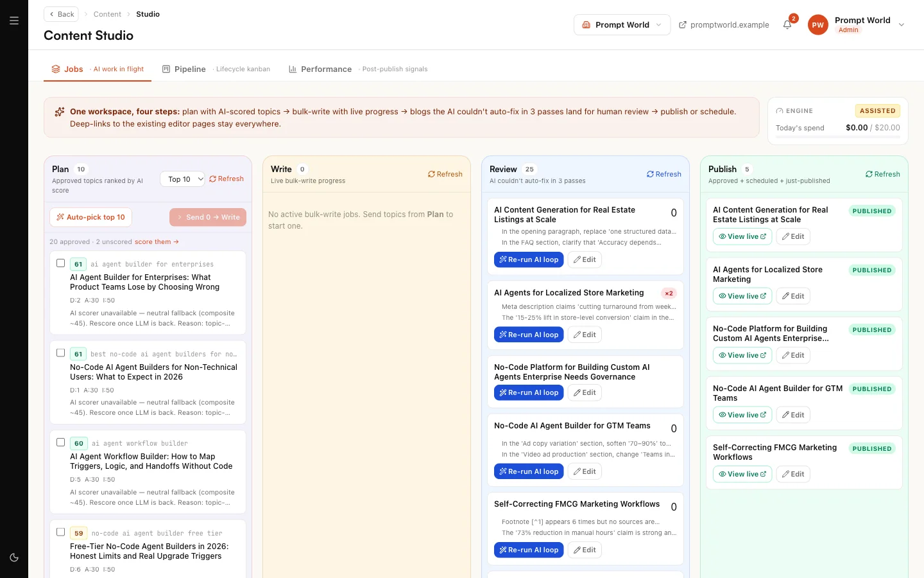Re-run AI loop for Real Estate Listings
Viewport: 924px width, 578px height.
pyautogui.click(x=529, y=259)
